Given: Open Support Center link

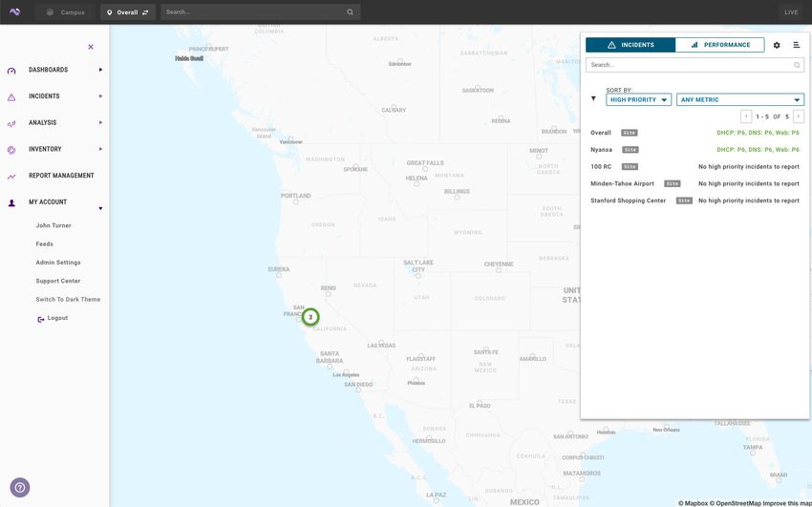Looking at the screenshot, I should pyautogui.click(x=58, y=281).
